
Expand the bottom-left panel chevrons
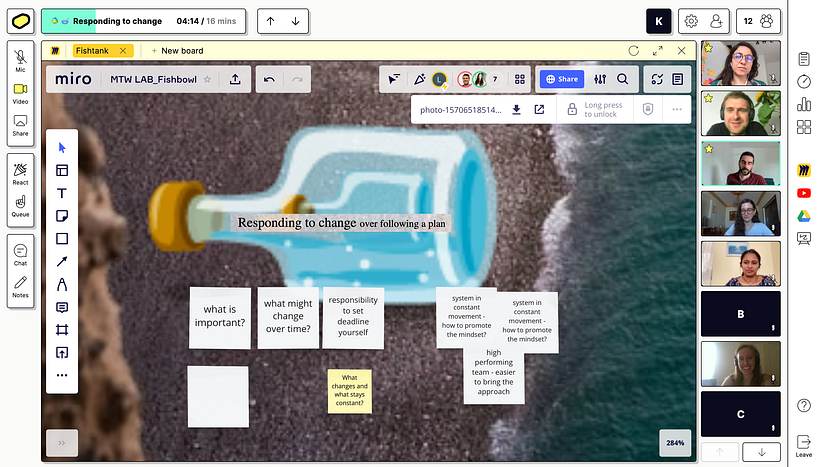click(62, 443)
